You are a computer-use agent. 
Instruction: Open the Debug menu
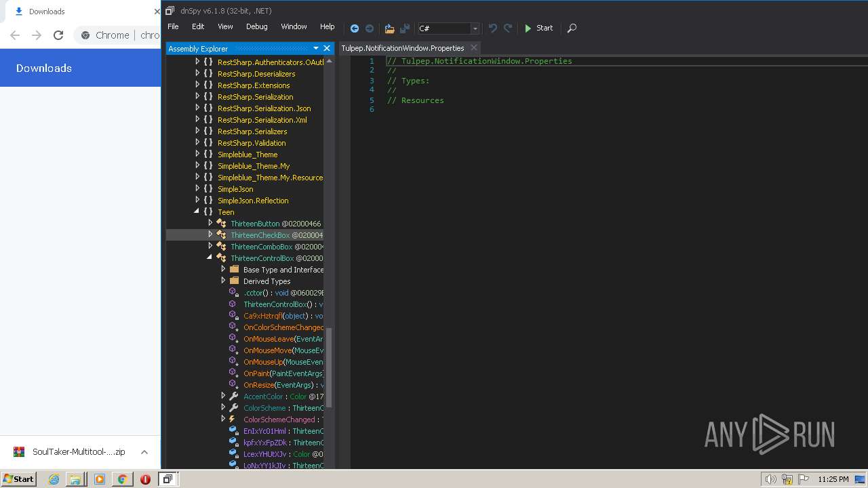click(256, 26)
